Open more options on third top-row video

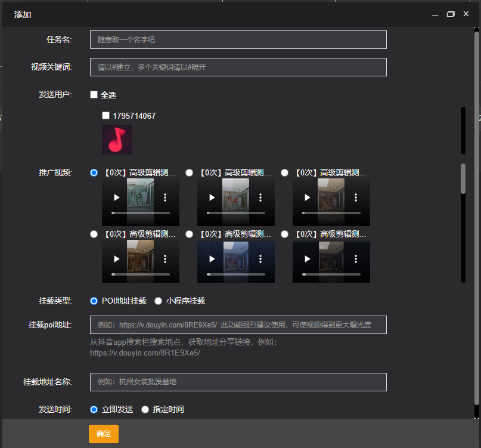(356, 197)
